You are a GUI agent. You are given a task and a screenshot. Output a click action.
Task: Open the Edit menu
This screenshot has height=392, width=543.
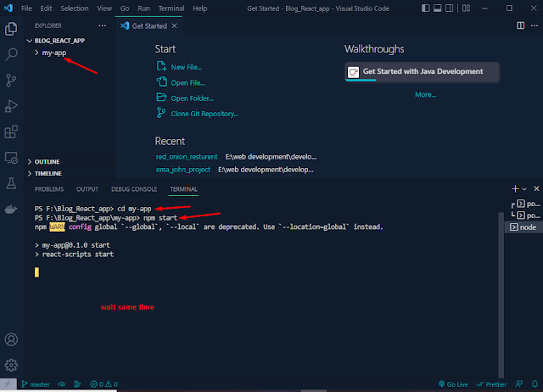(x=46, y=8)
